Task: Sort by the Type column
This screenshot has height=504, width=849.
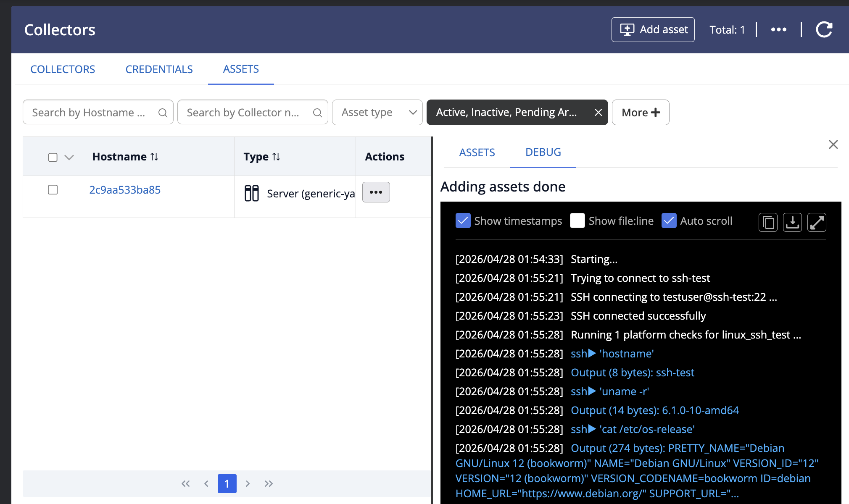Action: [x=261, y=157]
